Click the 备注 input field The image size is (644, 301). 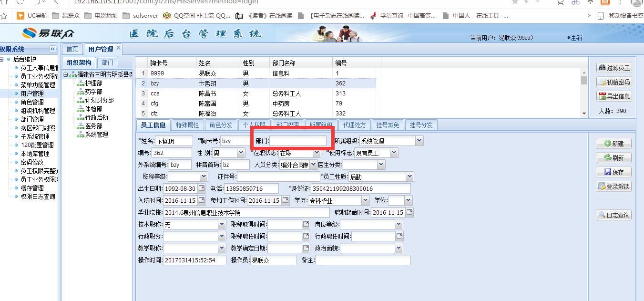tap(363, 260)
